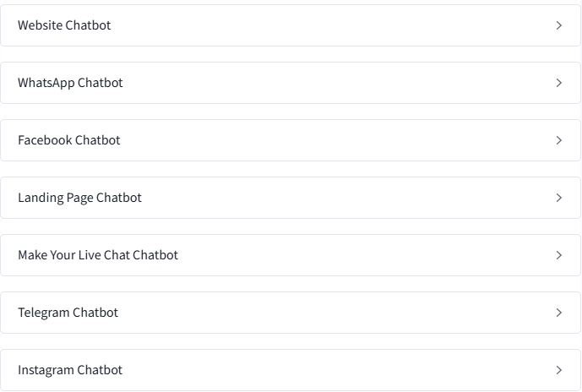Open the Telegram Chatbot accordion section

click(x=291, y=313)
